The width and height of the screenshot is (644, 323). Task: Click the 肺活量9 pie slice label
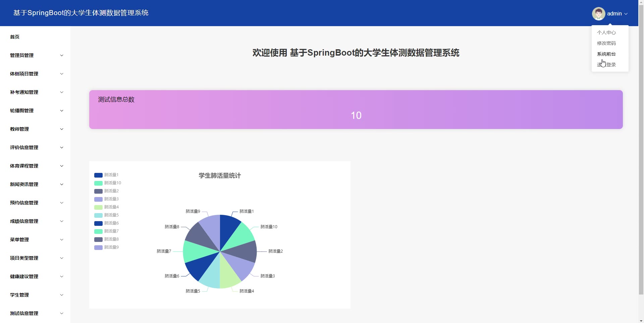(x=193, y=211)
